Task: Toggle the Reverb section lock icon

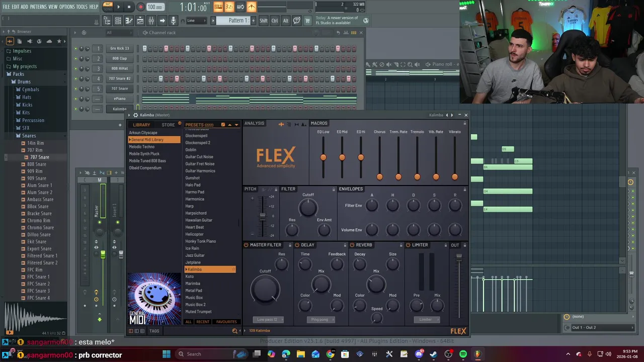Action: tap(400, 245)
